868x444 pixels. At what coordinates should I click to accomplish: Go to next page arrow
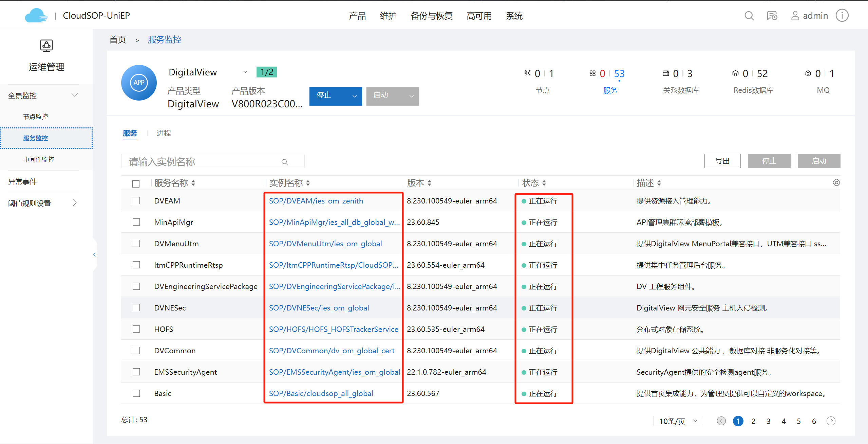(831, 421)
